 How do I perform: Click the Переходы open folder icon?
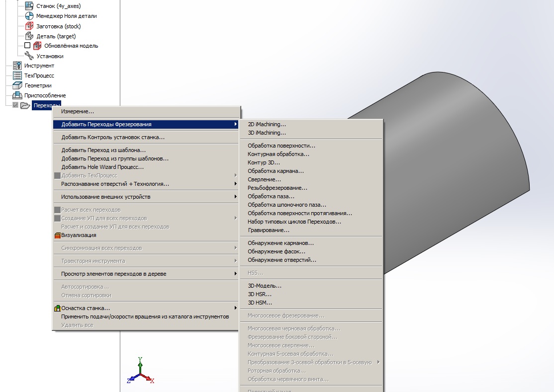coord(25,105)
